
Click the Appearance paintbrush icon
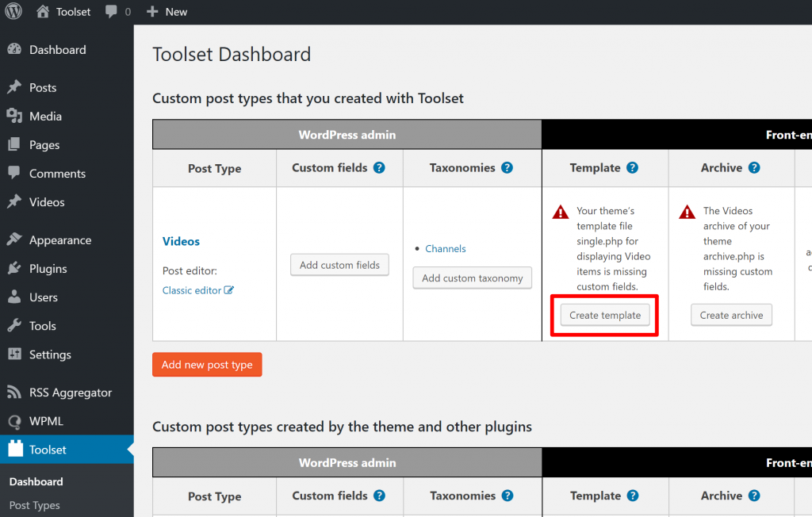(14, 239)
